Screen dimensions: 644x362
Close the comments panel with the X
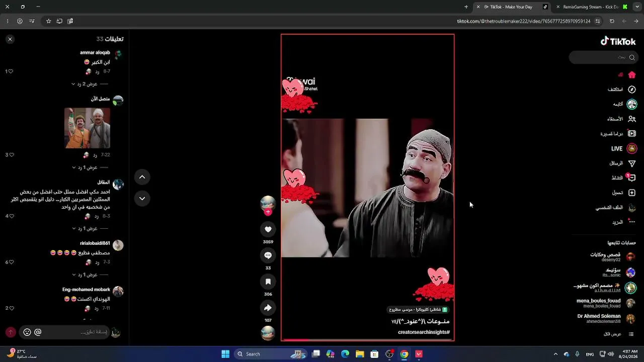[x=10, y=39]
